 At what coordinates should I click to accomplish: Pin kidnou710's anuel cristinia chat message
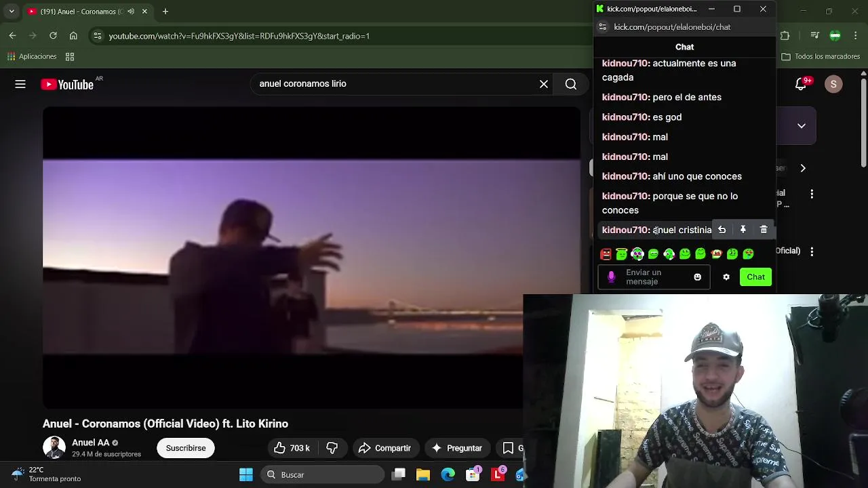point(743,230)
